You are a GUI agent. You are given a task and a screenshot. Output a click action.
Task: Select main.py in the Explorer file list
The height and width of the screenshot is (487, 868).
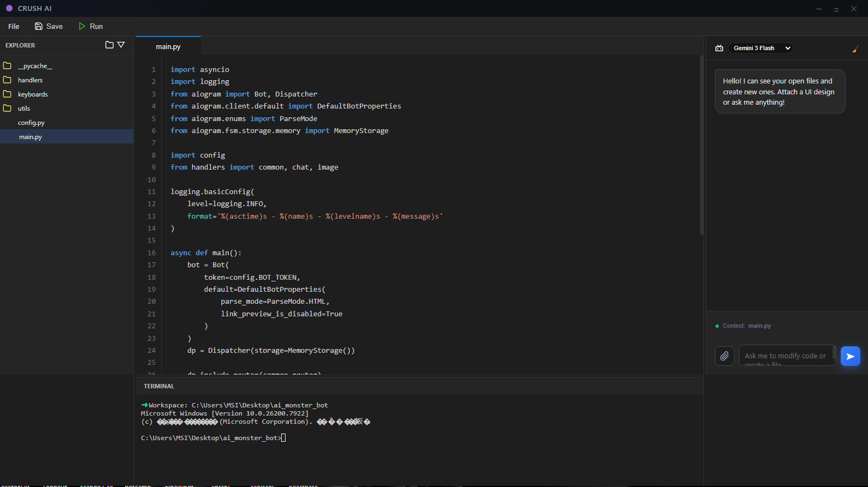(x=31, y=137)
